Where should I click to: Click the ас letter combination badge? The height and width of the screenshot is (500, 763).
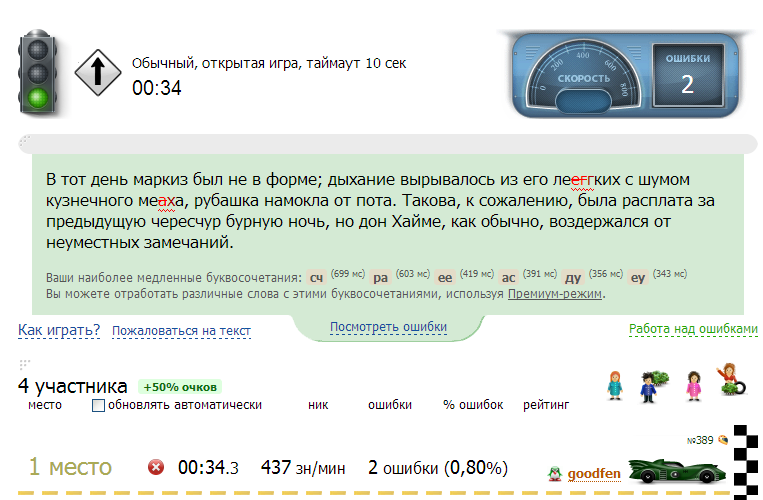(509, 277)
